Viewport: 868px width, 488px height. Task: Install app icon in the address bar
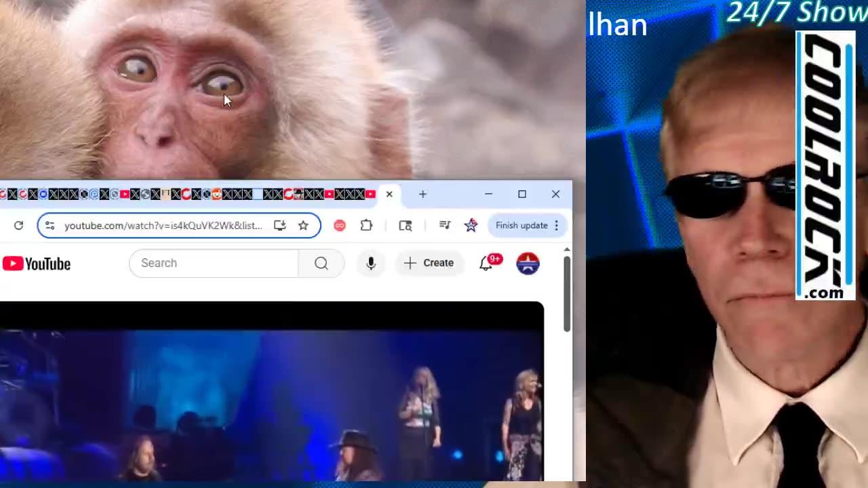pyautogui.click(x=279, y=226)
